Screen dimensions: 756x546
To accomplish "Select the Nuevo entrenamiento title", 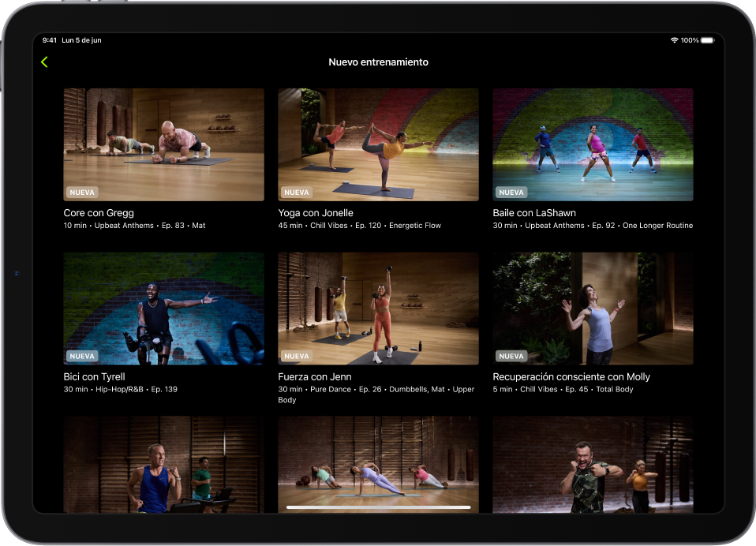I will pyautogui.click(x=378, y=62).
